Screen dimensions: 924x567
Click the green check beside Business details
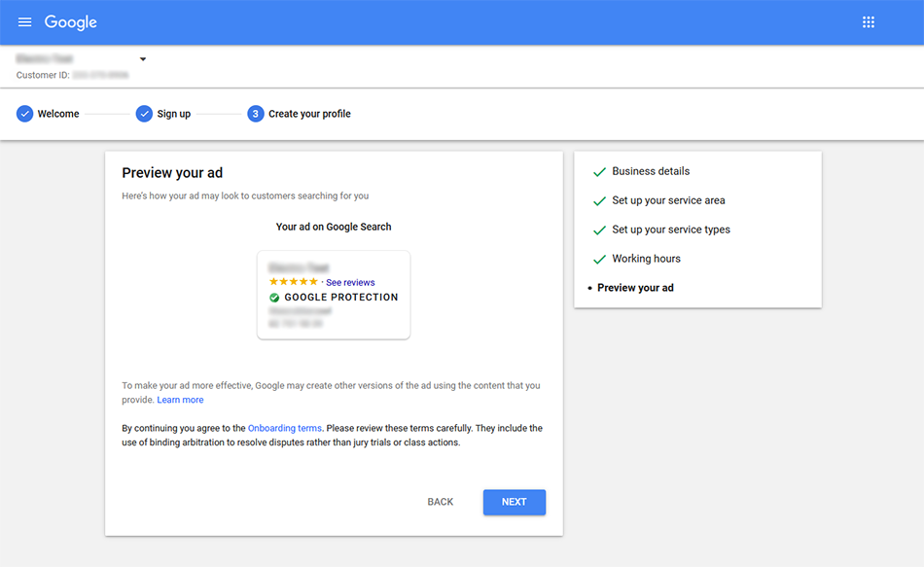click(x=599, y=172)
